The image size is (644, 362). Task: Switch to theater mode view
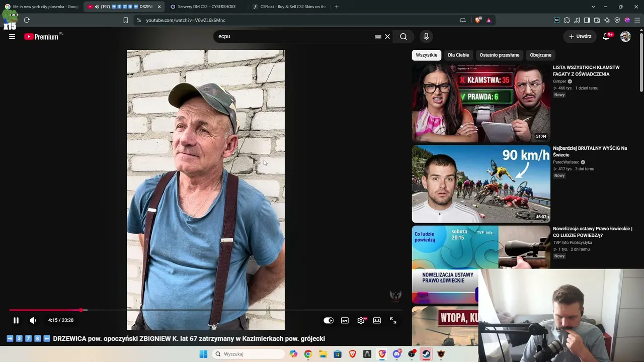point(377,320)
